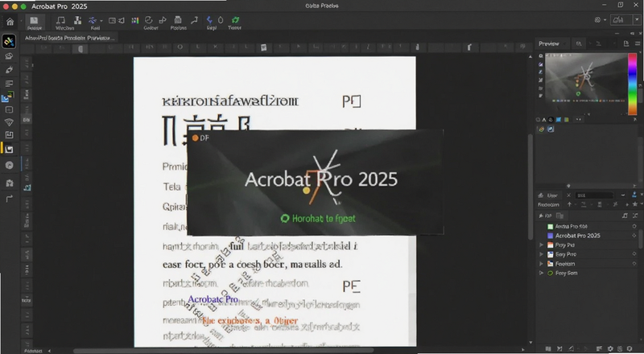Pick a hue from the rainbow color strip
The image size is (644, 354).
click(x=633, y=84)
